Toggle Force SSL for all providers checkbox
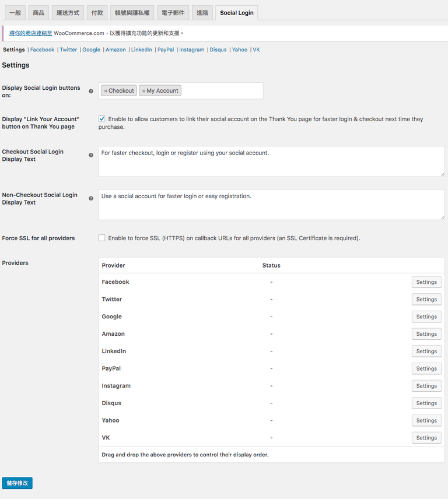Screen dimensions: 448x499 pyautogui.click(x=102, y=238)
